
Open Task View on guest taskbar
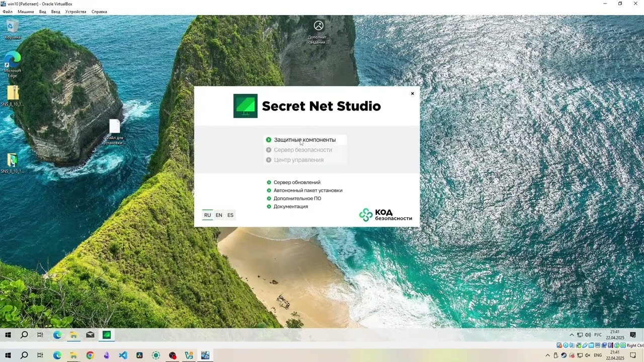[40, 335]
